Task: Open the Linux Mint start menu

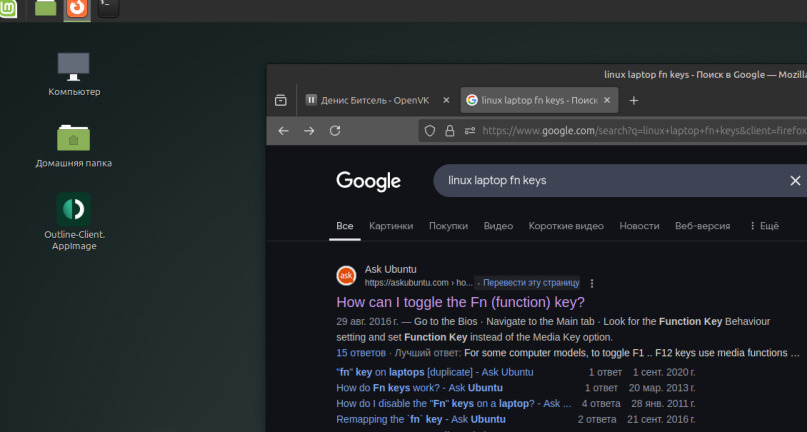Action: [x=8, y=8]
